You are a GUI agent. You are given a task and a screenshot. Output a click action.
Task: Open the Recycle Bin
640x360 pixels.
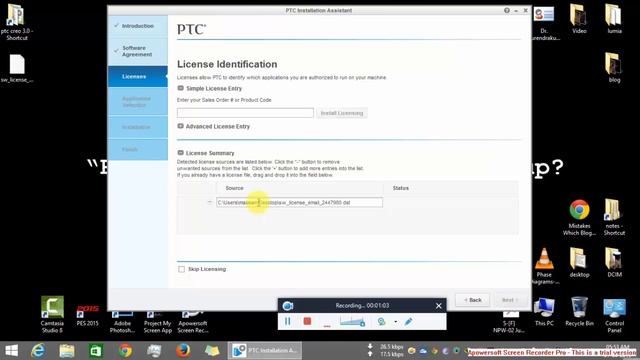(x=579, y=312)
